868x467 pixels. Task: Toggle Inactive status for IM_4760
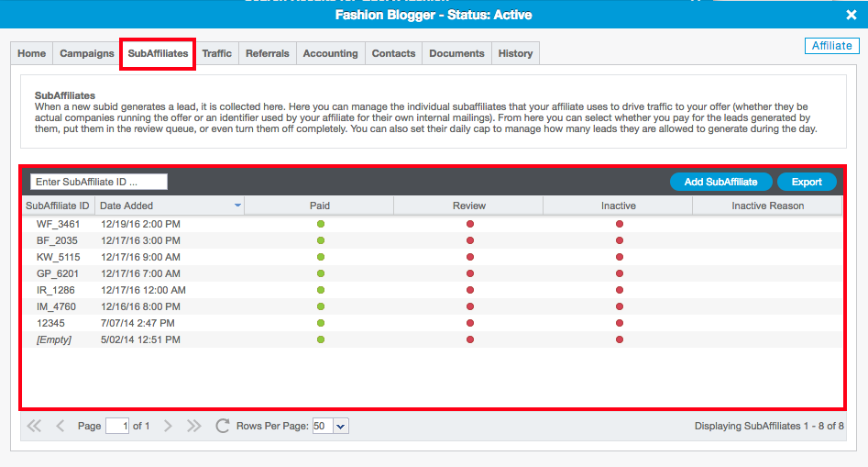tap(620, 306)
